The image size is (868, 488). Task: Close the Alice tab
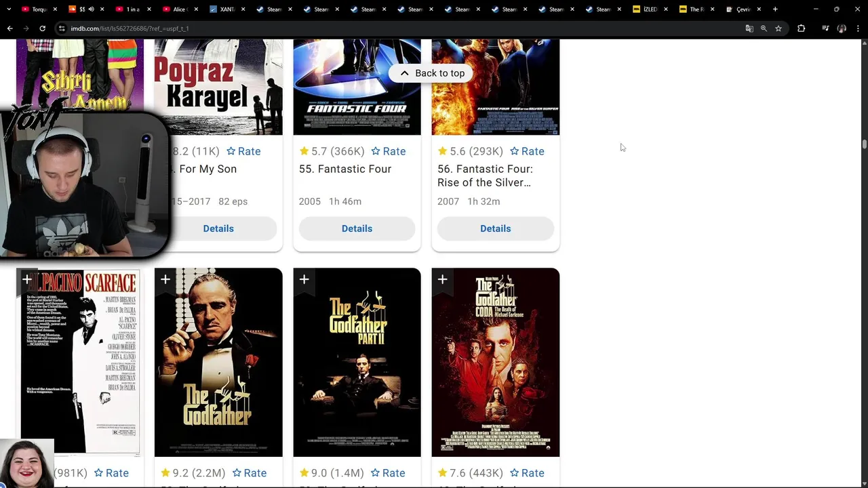[196, 9]
